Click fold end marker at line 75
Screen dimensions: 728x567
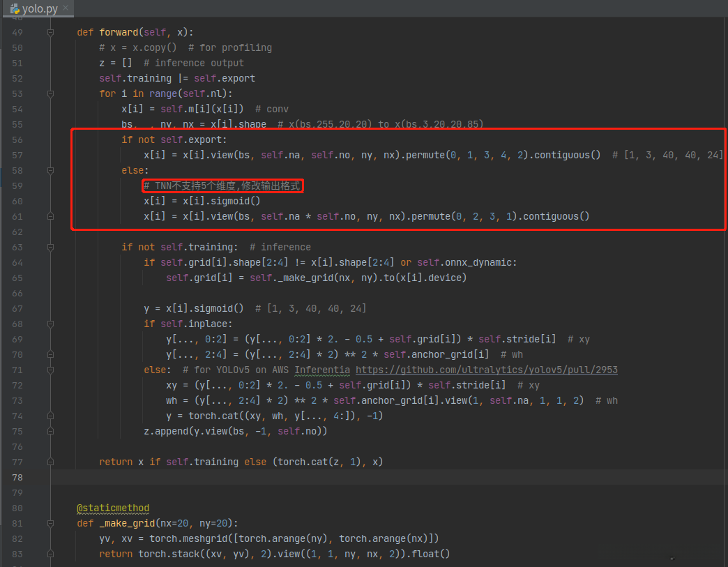(51, 431)
